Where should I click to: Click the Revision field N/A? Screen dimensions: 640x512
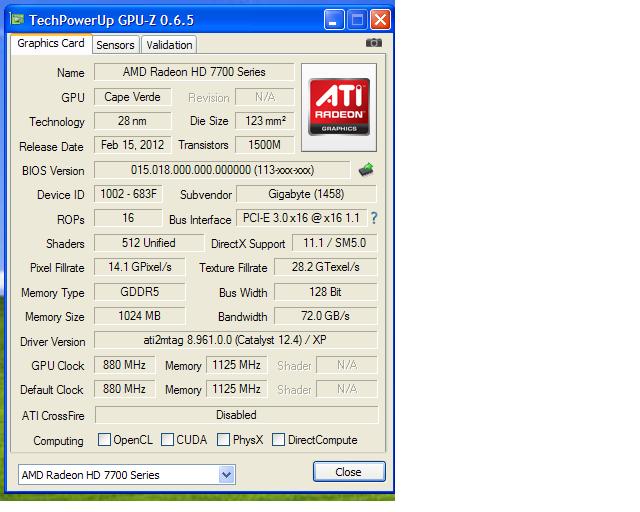265,97
